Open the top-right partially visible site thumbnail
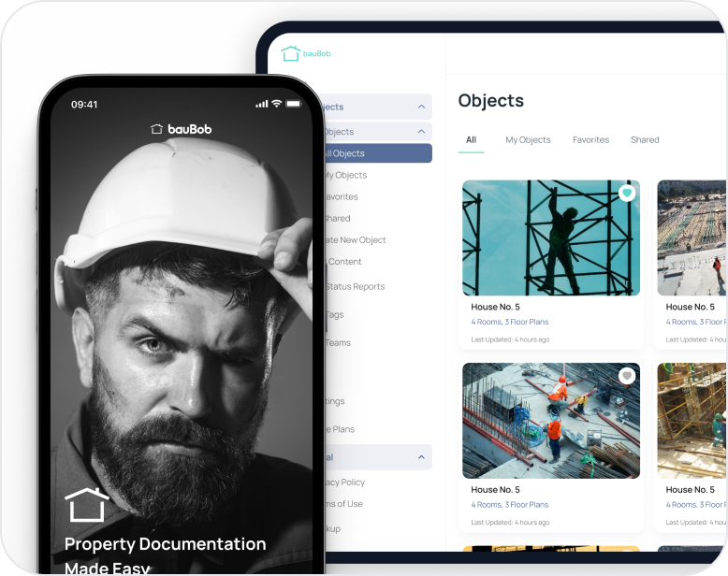The image size is (728, 576). point(692,238)
